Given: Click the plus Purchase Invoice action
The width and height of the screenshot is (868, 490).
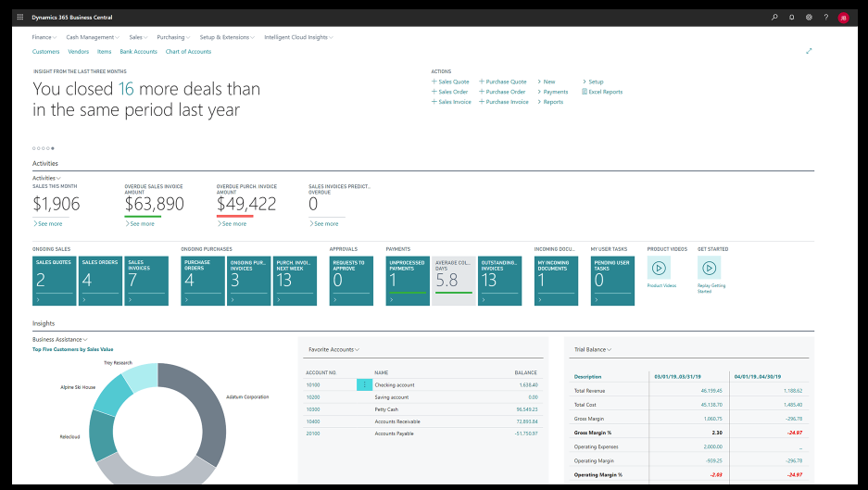Looking at the screenshot, I should click(x=504, y=102).
